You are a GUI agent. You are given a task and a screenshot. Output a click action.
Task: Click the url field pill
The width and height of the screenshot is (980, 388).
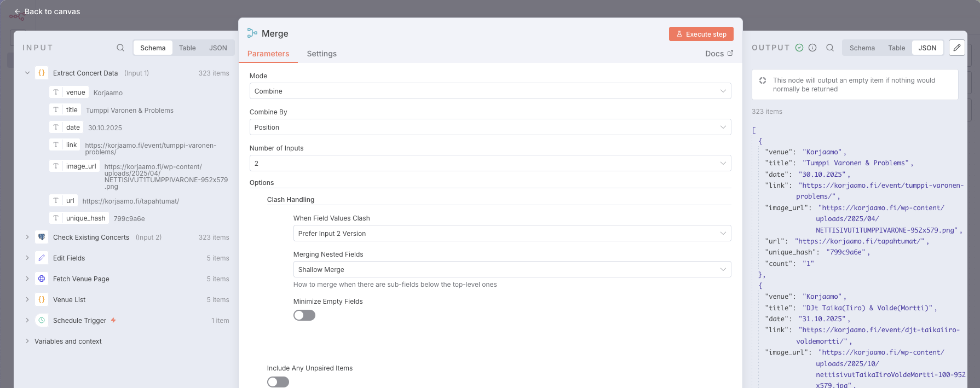coord(64,200)
